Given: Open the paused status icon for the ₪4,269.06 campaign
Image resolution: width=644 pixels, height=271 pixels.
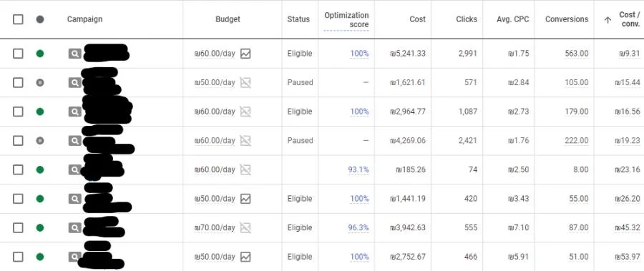Looking at the screenshot, I should click(40, 141).
